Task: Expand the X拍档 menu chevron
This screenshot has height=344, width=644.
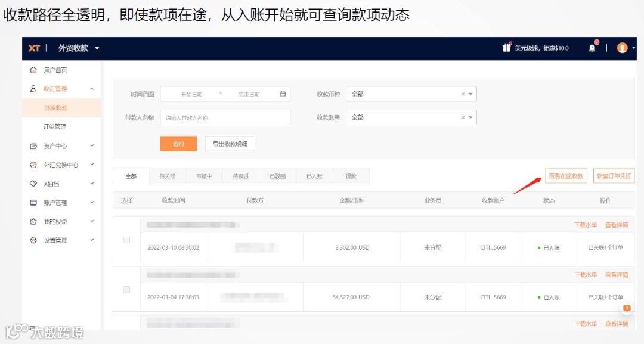Action: [x=92, y=184]
